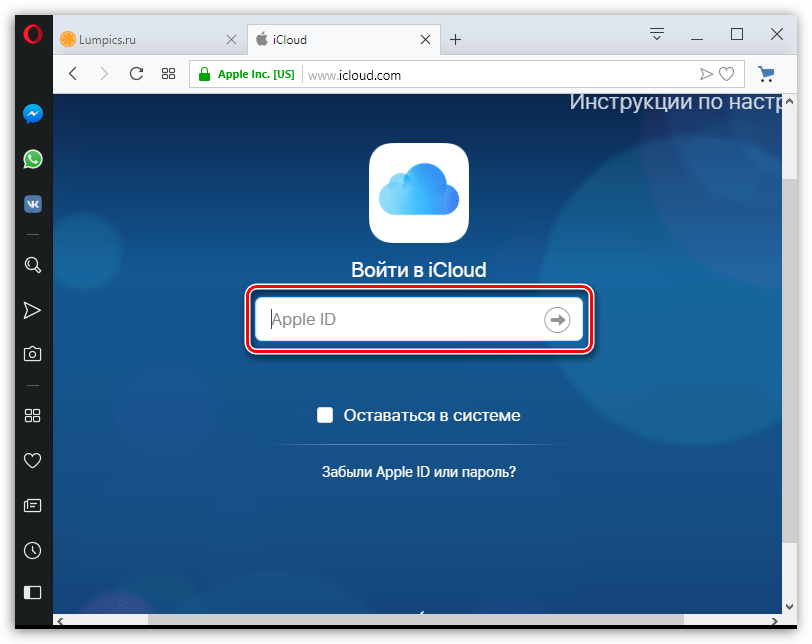Open the tab menu dropdown in title bar
The image size is (812, 644).
(x=657, y=35)
